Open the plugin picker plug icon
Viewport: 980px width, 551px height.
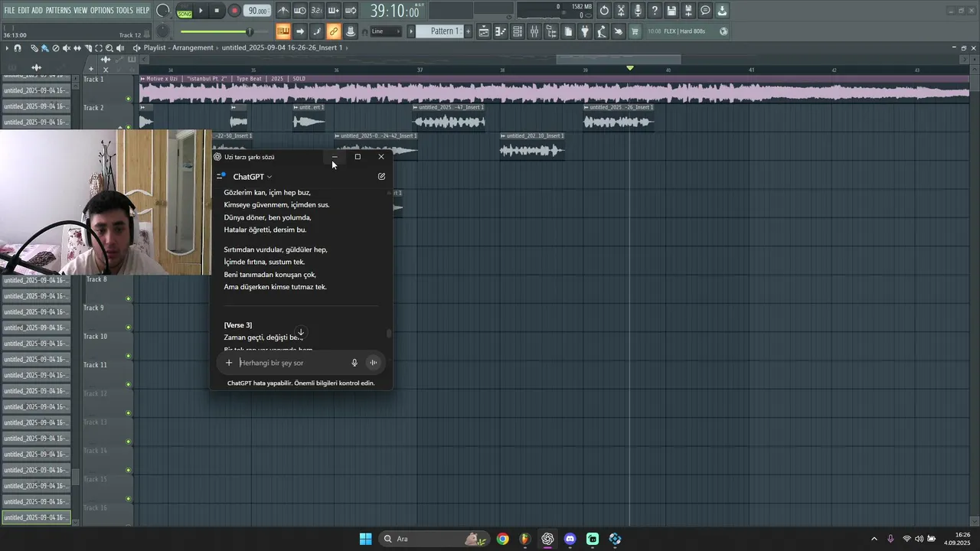585,31
